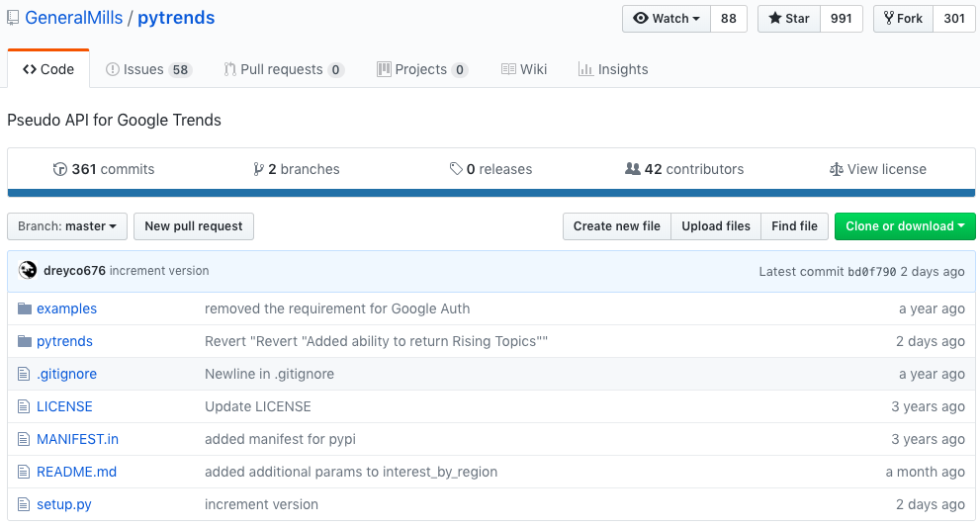980x527 pixels.
Task: Click the repository book icon
Action: pyautogui.click(x=13, y=19)
